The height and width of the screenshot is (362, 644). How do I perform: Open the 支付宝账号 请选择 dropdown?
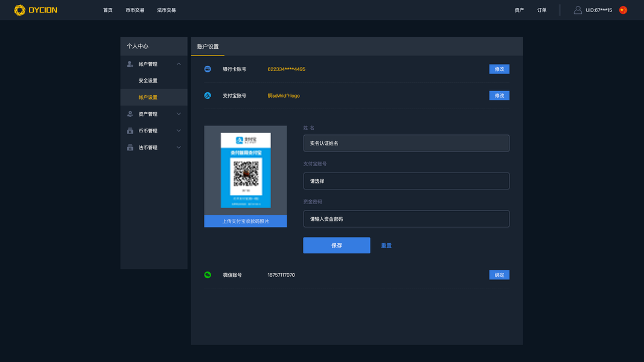[x=406, y=181]
